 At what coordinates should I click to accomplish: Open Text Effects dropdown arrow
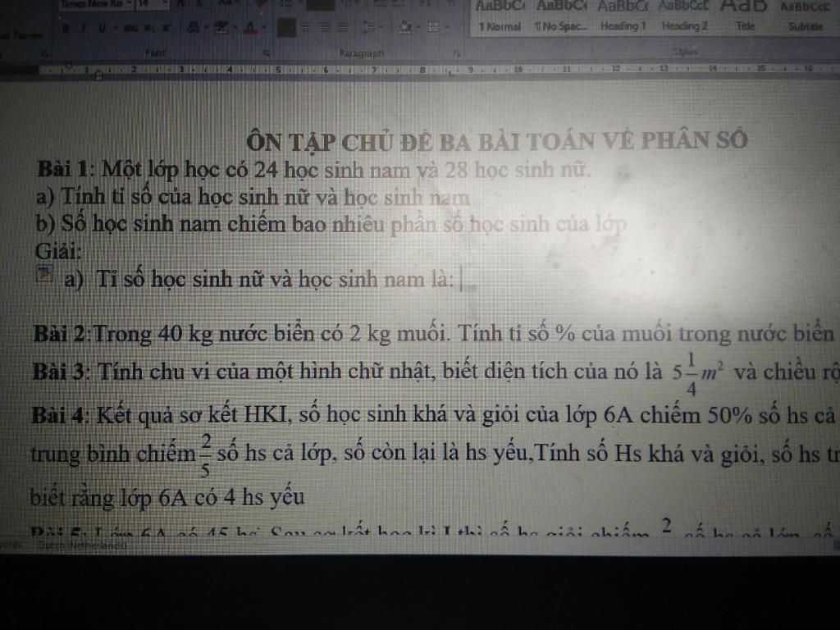(x=206, y=28)
